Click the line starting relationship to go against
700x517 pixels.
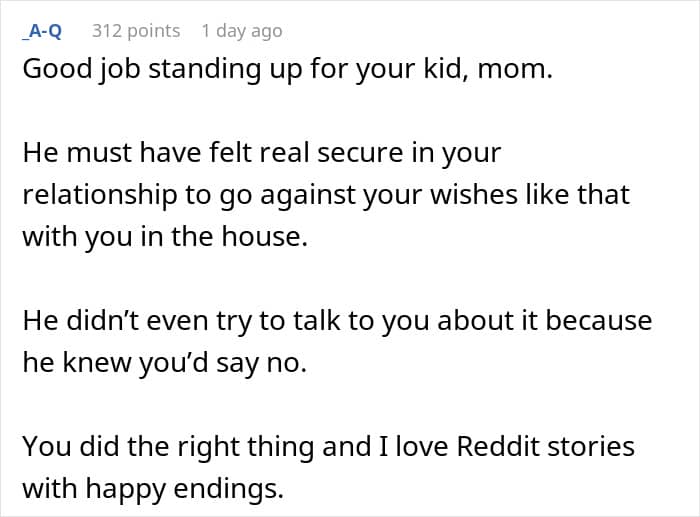click(x=326, y=195)
